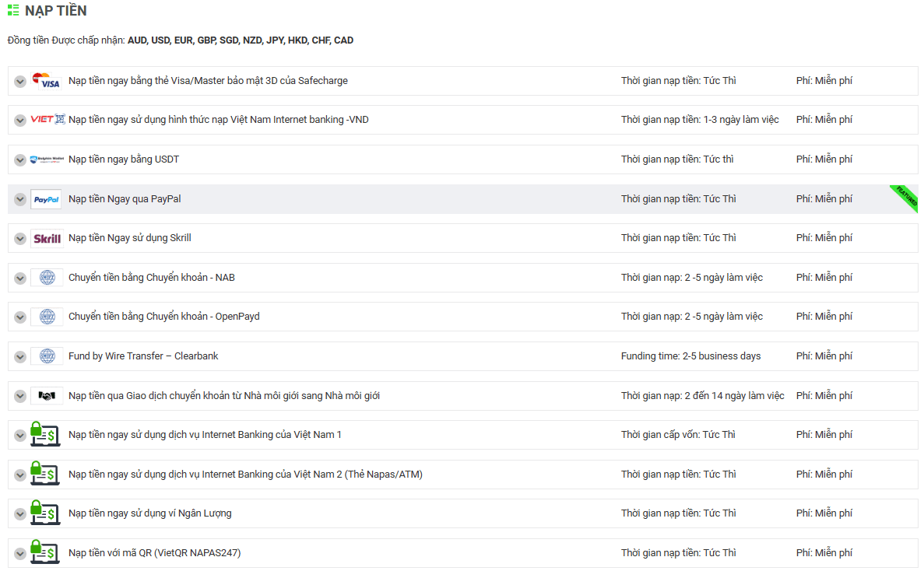
Task: Click the secure payment icon for VietQR NAPAS247
Action: tap(45, 553)
